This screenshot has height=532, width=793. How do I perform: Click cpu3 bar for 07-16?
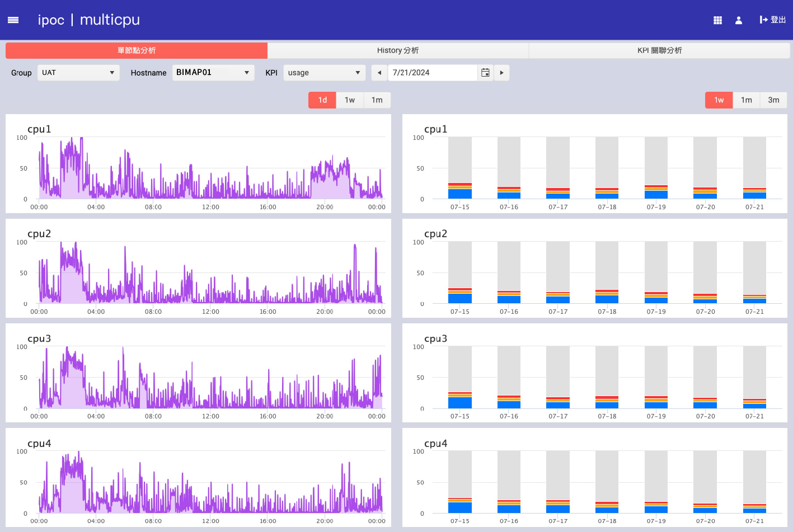[x=509, y=377]
